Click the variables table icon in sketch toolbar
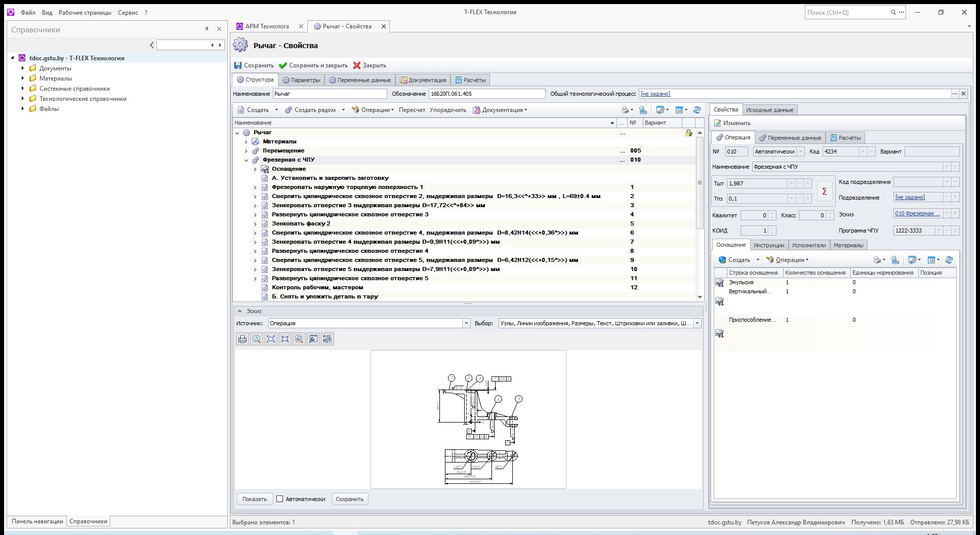 click(328, 339)
